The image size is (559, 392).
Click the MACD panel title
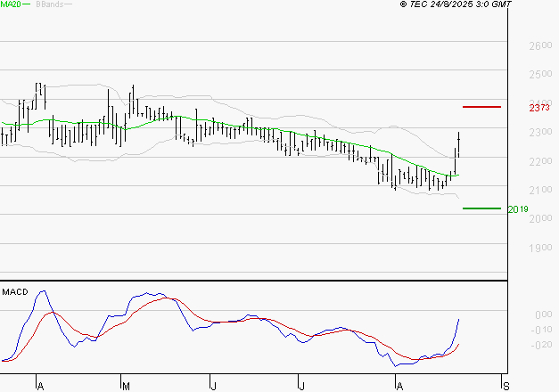pyautogui.click(x=14, y=291)
